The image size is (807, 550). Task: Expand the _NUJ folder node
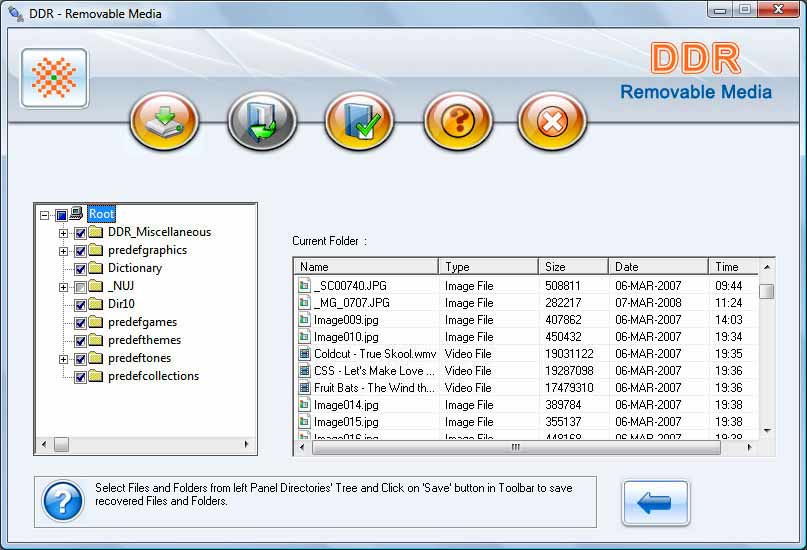[x=63, y=287]
